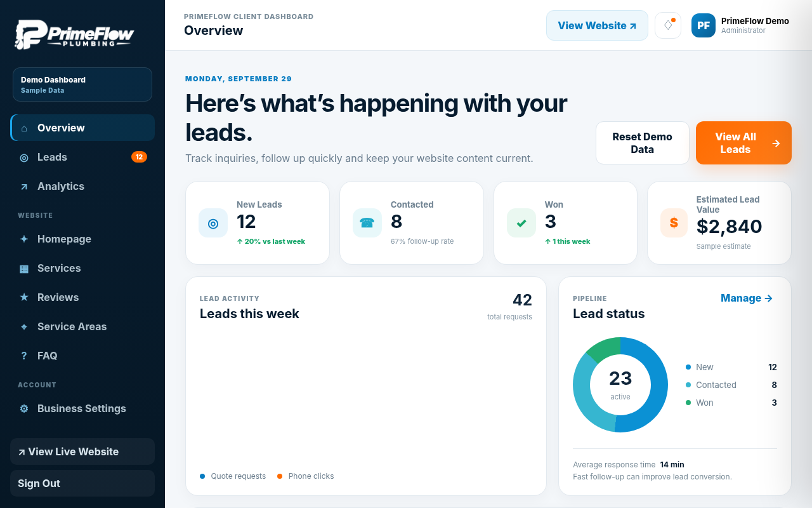The height and width of the screenshot is (508, 812).
Task: Click the Demo Dashboard Sample Data card
Action: tap(82, 84)
